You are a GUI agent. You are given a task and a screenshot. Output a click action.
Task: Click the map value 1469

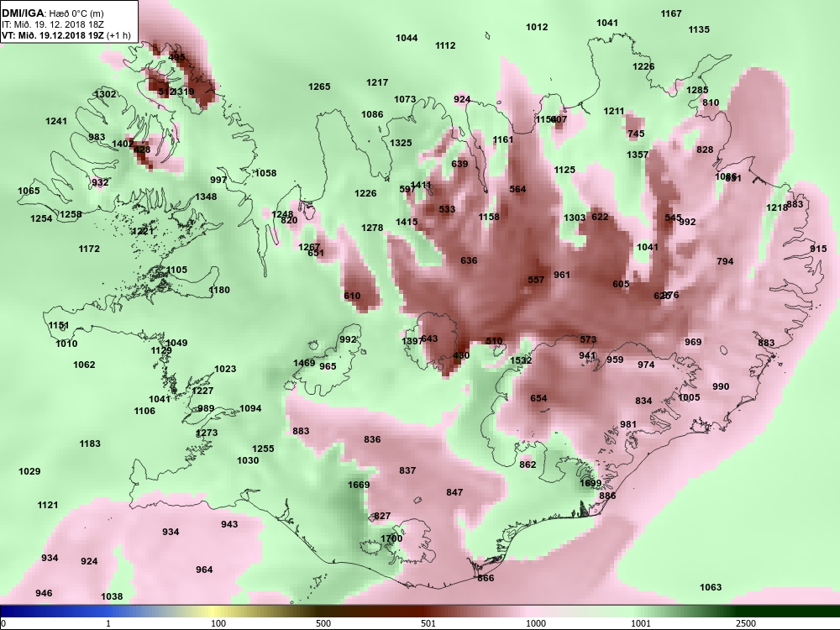(x=304, y=363)
